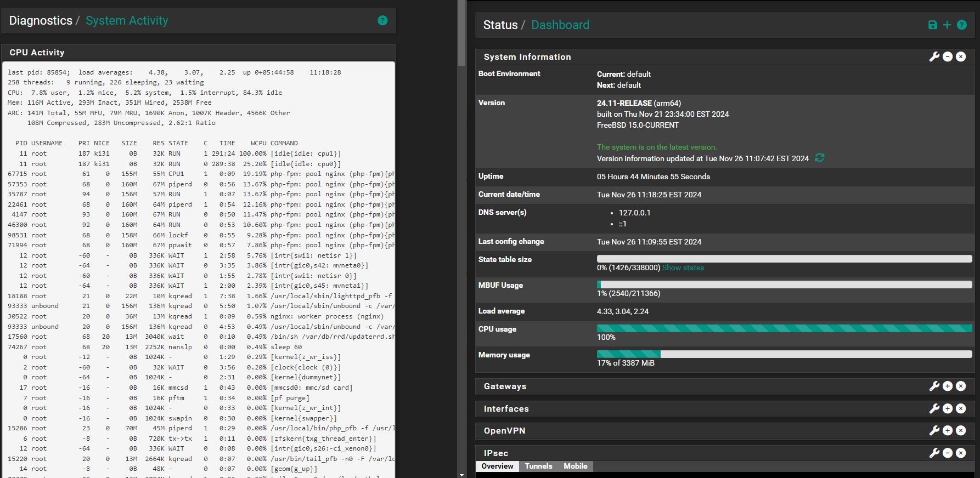Click the Gateways widget title
Screen dimensions: 980x478
505,386
